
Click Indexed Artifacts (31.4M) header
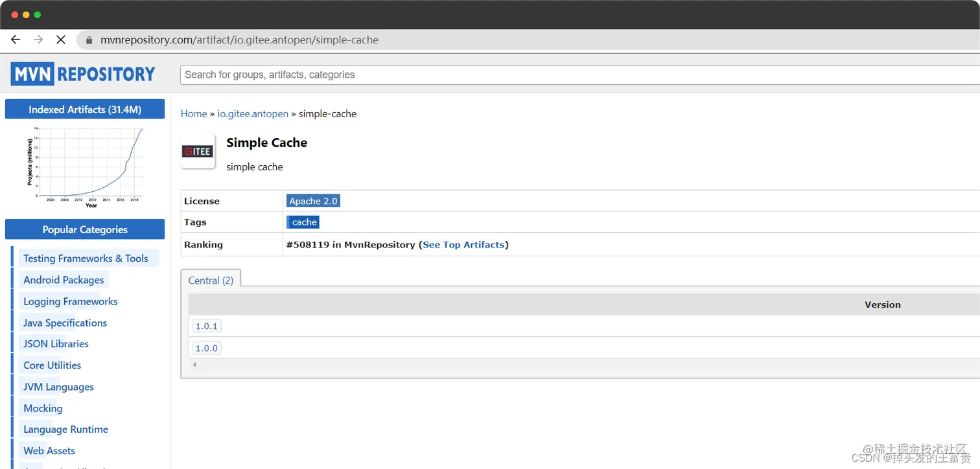(x=85, y=109)
